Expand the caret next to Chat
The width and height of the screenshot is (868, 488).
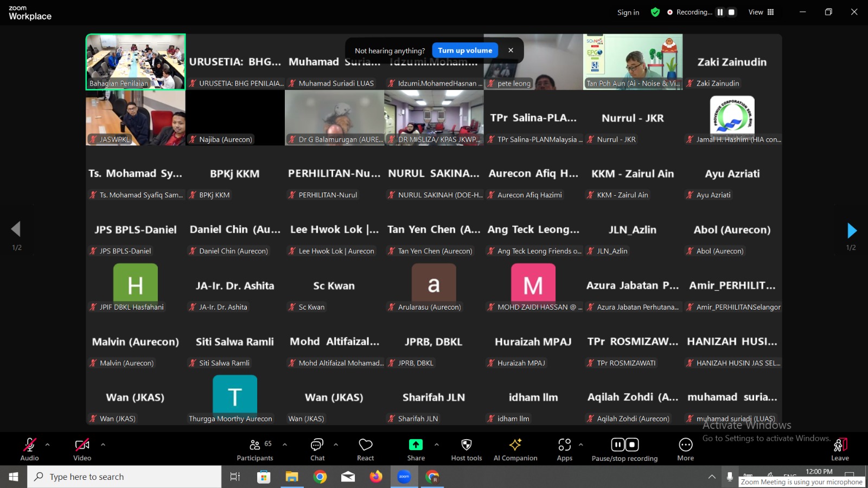pos(336,445)
